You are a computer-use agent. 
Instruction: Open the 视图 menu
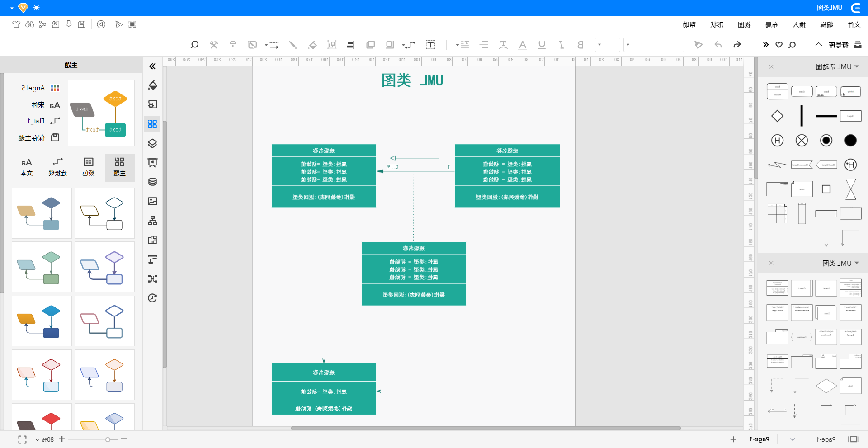744,24
